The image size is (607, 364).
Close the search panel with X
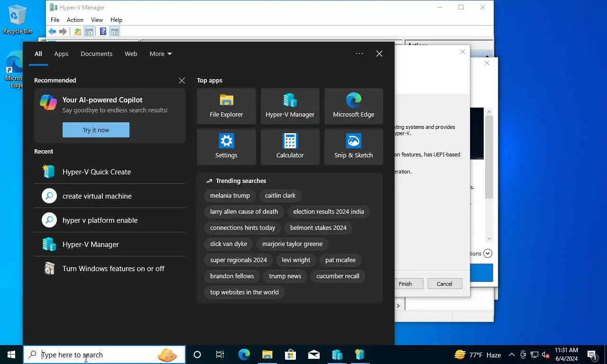coord(379,54)
